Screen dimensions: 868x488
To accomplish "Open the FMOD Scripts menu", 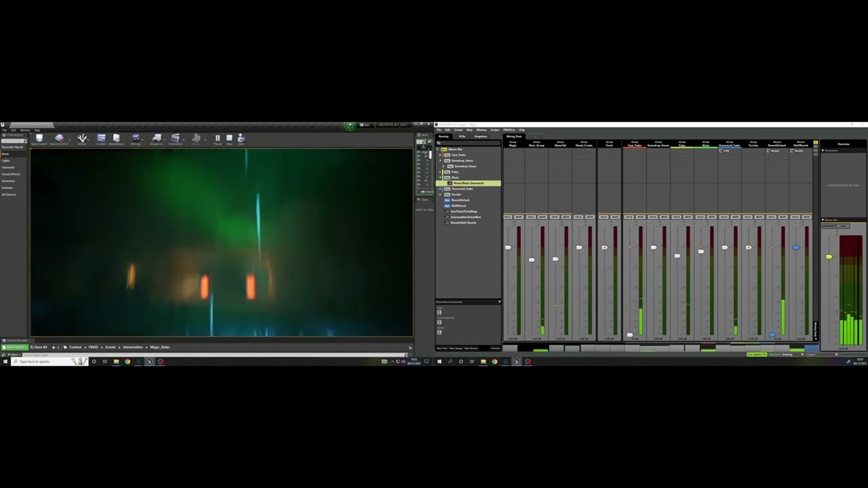I will 495,129.
